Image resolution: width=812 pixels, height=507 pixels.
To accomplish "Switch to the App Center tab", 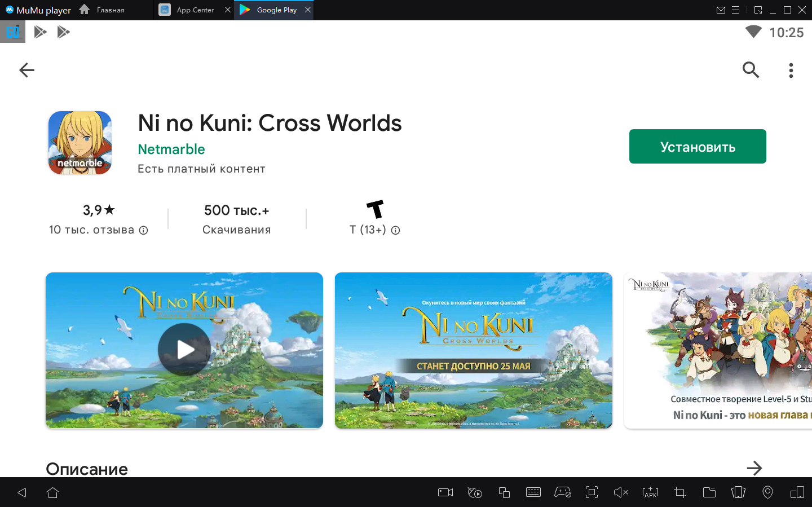I will 195,10.
